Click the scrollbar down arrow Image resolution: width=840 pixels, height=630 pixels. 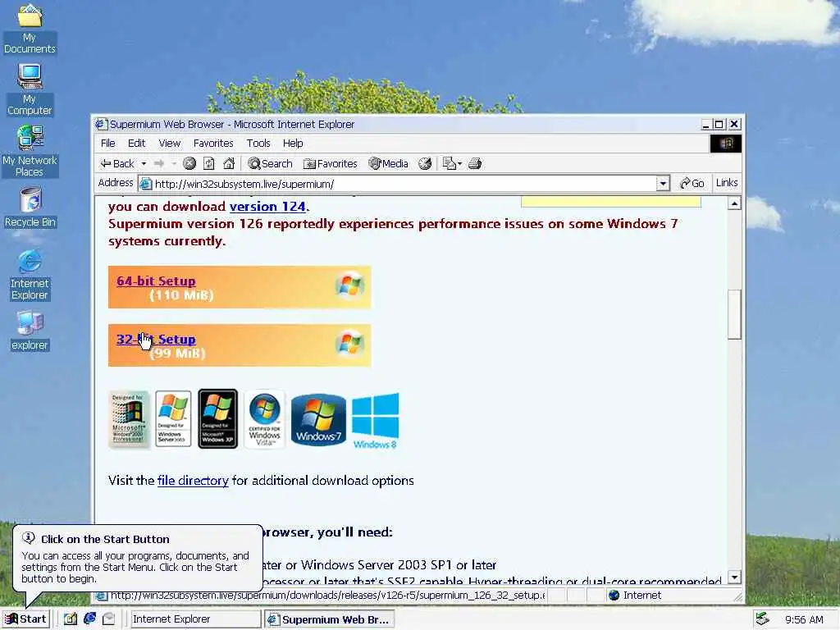(x=734, y=577)
